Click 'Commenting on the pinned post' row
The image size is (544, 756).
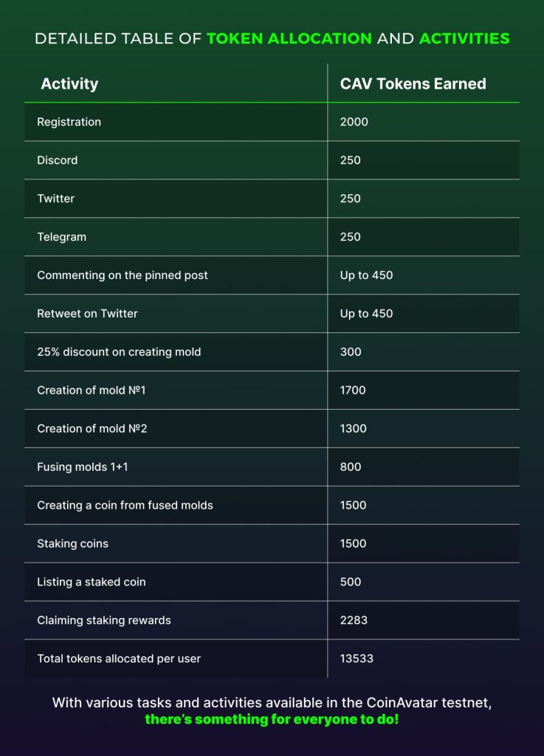123,275
